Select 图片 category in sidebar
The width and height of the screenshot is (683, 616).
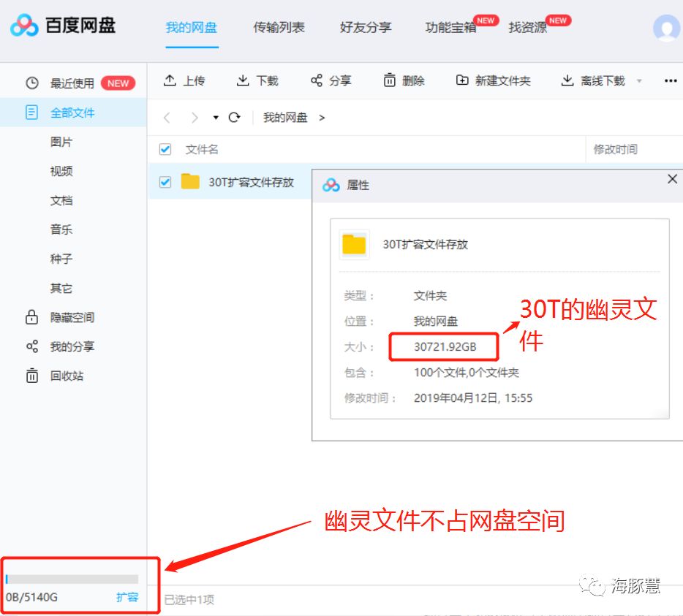(x=61, y=142)
